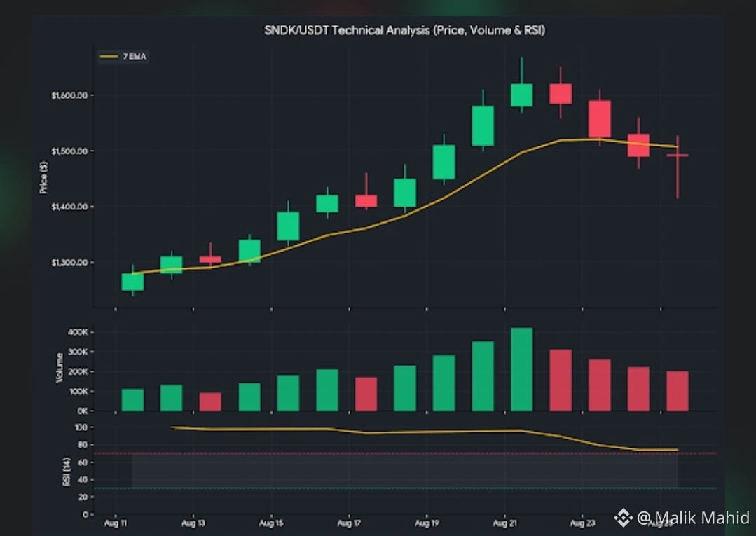The width and height of the screenshot is (756, 536).
Task: Select the first green volume bar on the left
Action: tap(132, 400)
